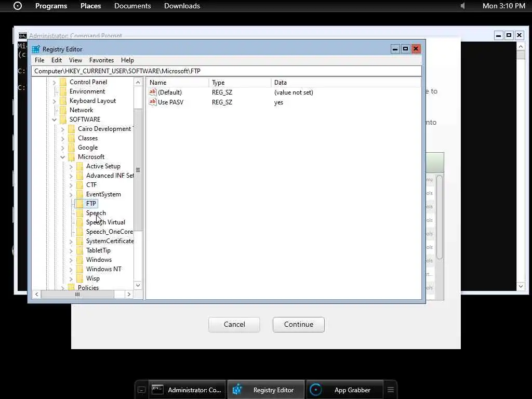Viewport: 532px width, 399px height.
Task: Open the taskbar hamburger menu icon
Action: (391, 390)
